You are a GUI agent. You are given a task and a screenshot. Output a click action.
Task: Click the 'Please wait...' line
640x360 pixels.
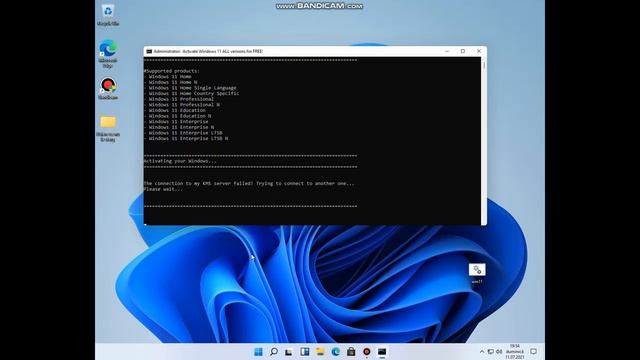coord(163,189)
